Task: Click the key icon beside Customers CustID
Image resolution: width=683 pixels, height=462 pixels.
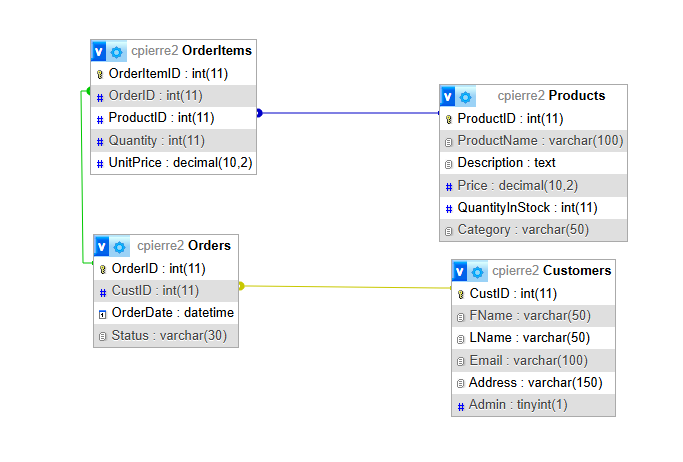Action: coord(461,295)
